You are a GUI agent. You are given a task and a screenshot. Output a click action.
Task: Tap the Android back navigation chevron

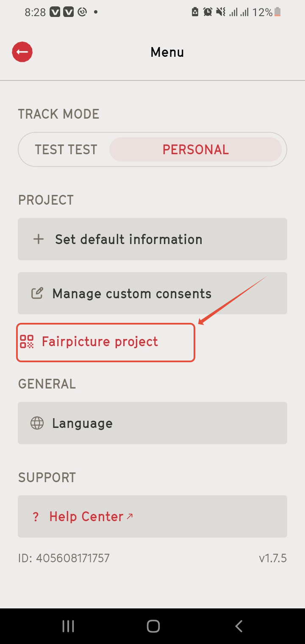point(239,626)
